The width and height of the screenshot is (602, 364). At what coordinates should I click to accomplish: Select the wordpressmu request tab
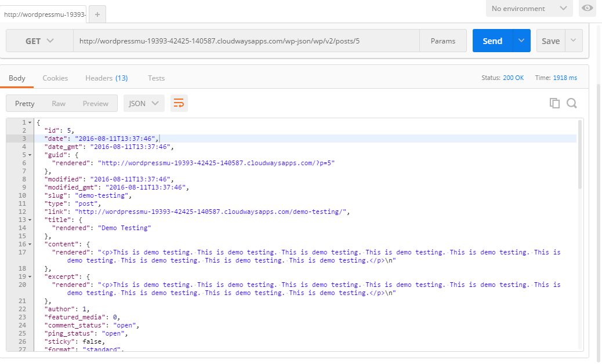tap(43, 14)
